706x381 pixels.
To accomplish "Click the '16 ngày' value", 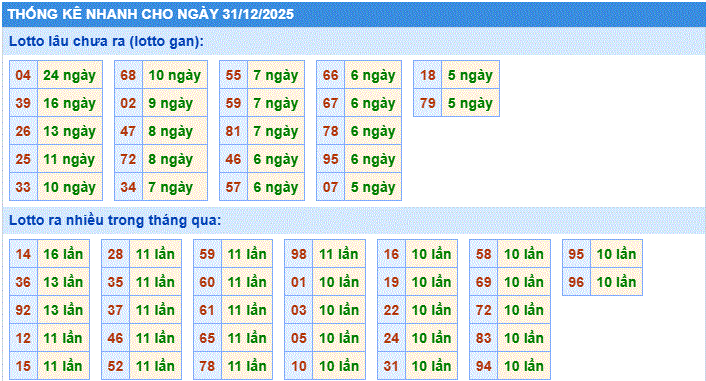I will tap(69, 103).
